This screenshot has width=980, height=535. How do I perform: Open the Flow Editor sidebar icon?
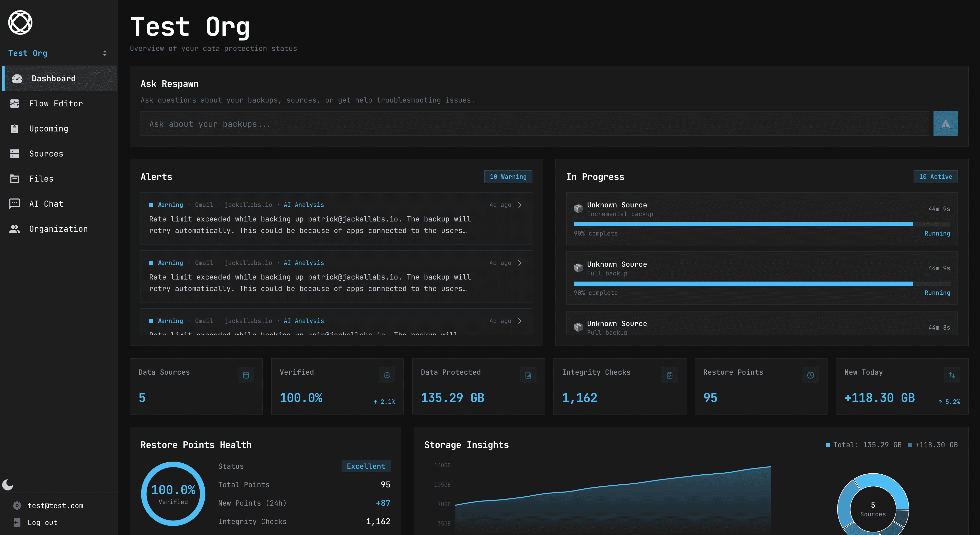pos(15,104)
